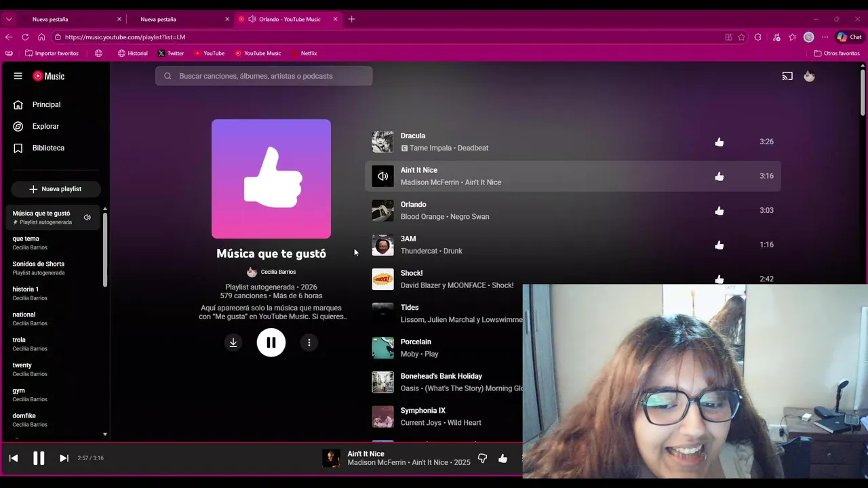Image resolution: width=868 pixels, height=488 pixels.
Task: Open the browser tab list dropdown
Action: [x=9, y=19]
